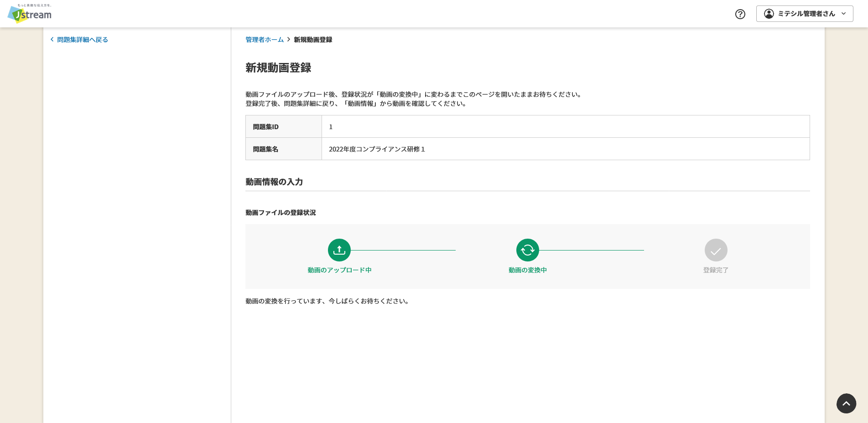The height and width of the screenshot is (423, 868).
Task: Click the 動画ファイルの登録状況 label
Action: click(x=281, y=213)
